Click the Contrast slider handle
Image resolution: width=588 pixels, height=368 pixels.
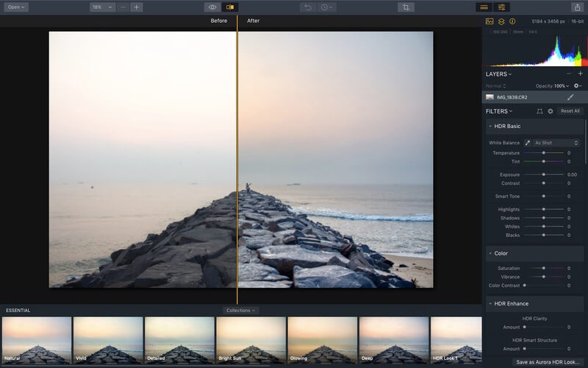pos(543,183)
